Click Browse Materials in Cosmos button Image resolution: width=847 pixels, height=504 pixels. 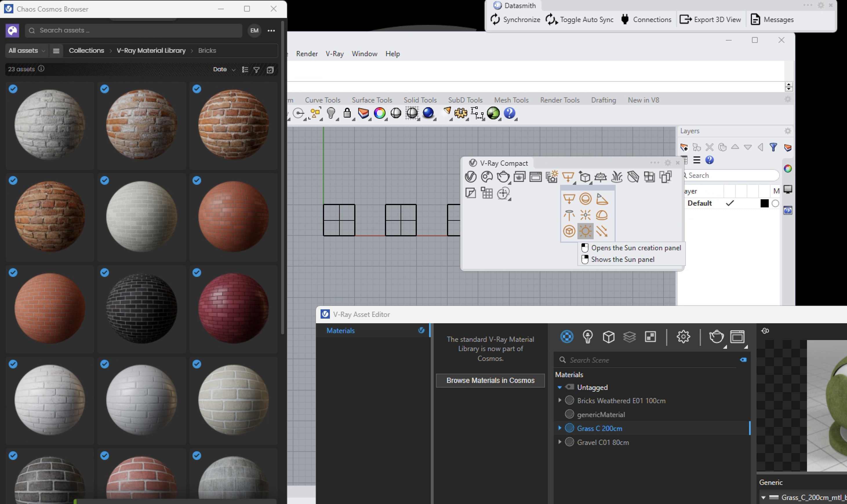pyautogui.click(x=490, y=380)
